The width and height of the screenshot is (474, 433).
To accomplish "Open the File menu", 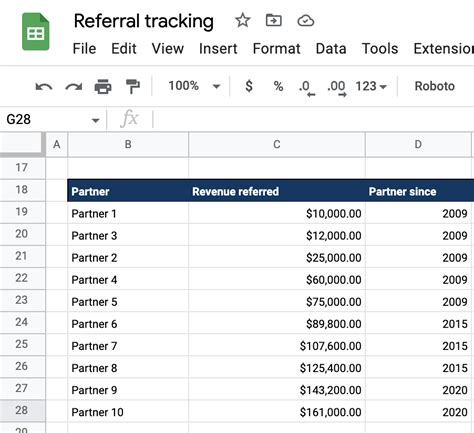I will pyautogui.click(x=84, y=49).
